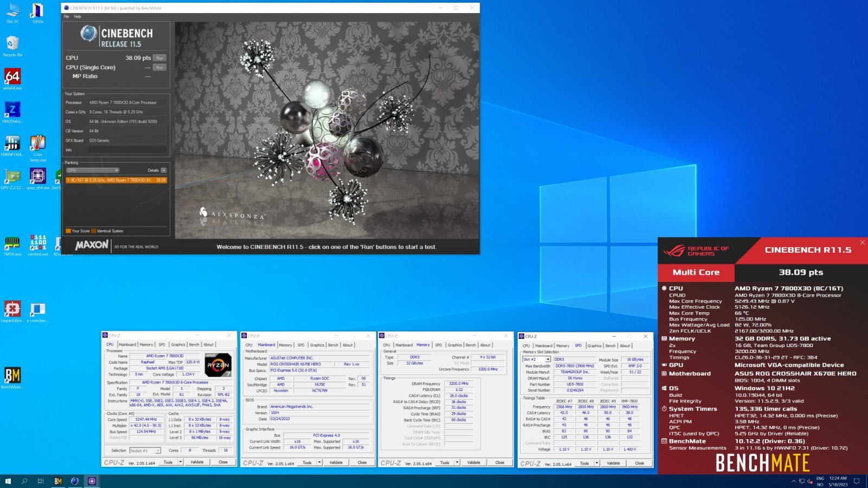868x488 pixels.
Task: Click Close in the Memory CPU-Z window
Action: tap(500, 463)
